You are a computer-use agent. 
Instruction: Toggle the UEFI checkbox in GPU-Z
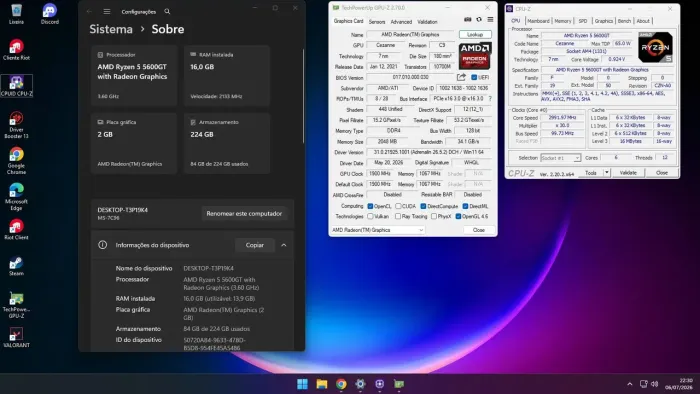[x=474, y=77]
